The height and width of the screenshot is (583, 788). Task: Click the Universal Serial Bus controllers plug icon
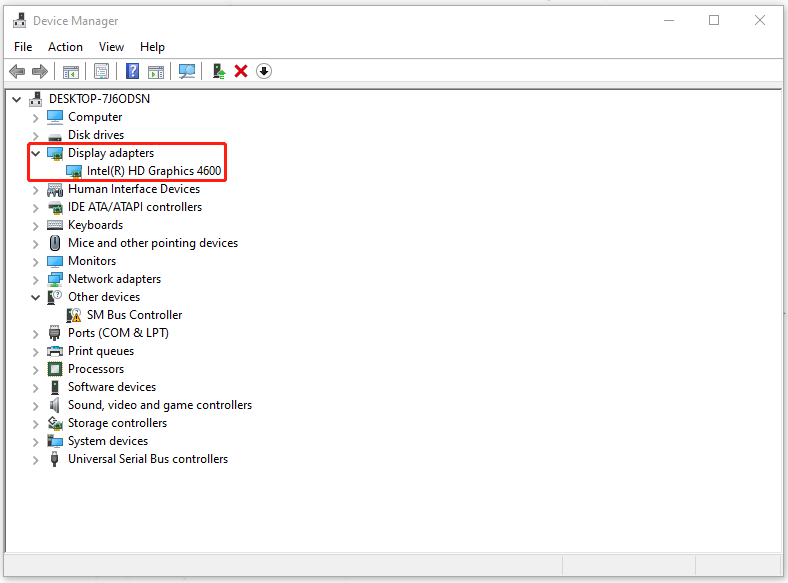(55, 459)
